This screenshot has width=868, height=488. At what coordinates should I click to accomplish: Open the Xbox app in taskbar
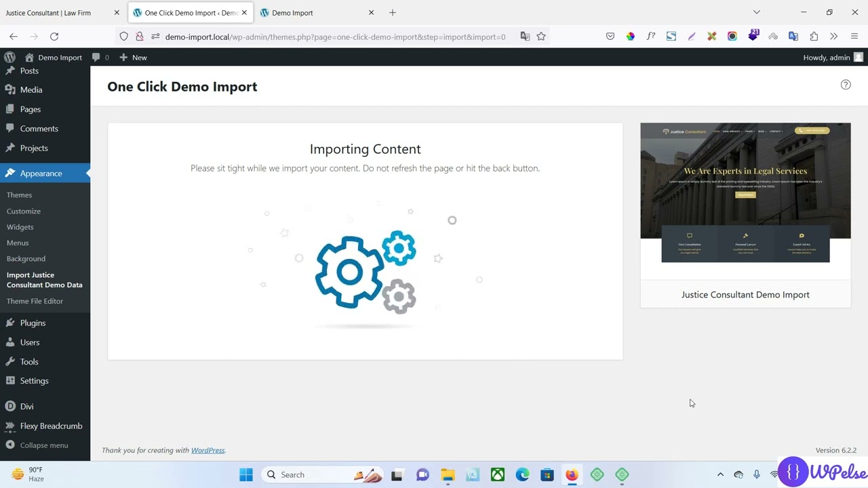point(498,474)
